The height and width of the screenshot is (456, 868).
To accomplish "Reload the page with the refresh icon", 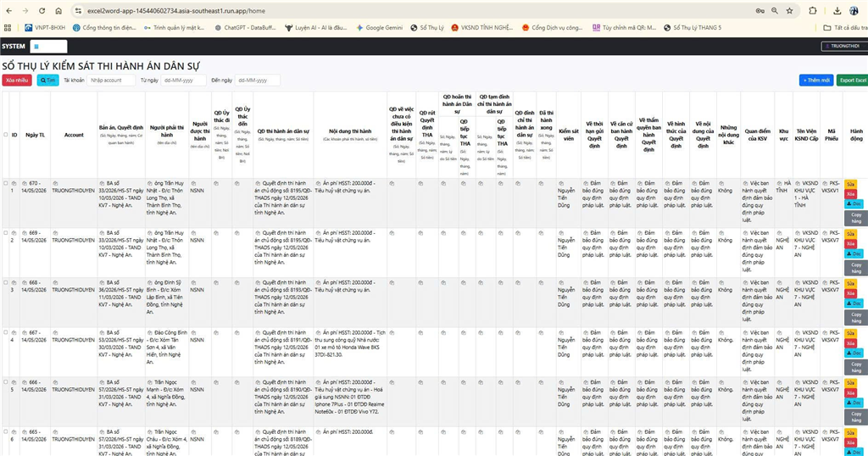I will (x=42, y=10).
